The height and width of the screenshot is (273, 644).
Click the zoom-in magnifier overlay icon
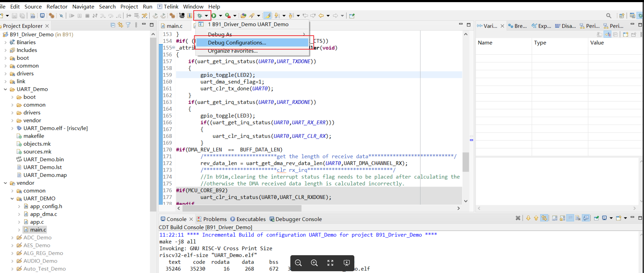pos(314,263)
